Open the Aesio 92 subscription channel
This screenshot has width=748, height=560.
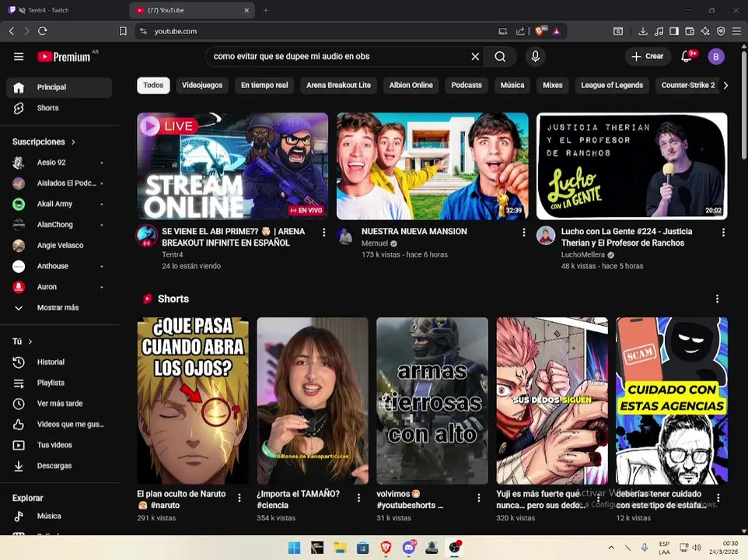[59, 163]
